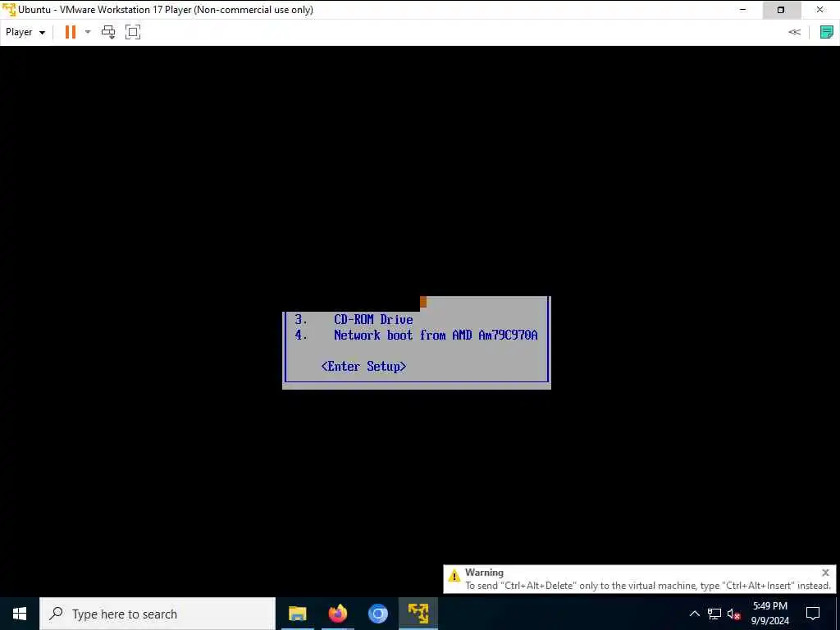Enter full screen mode
This screenshot has height=630, width=840.
133,32
